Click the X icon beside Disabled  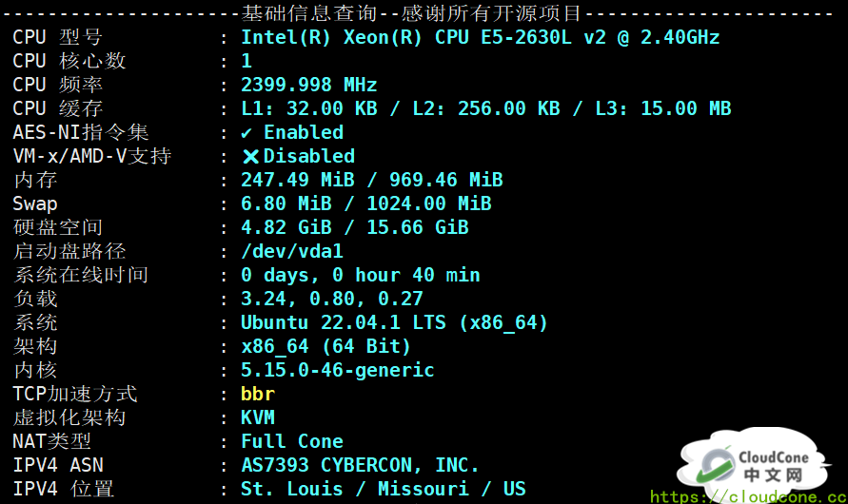250,157
